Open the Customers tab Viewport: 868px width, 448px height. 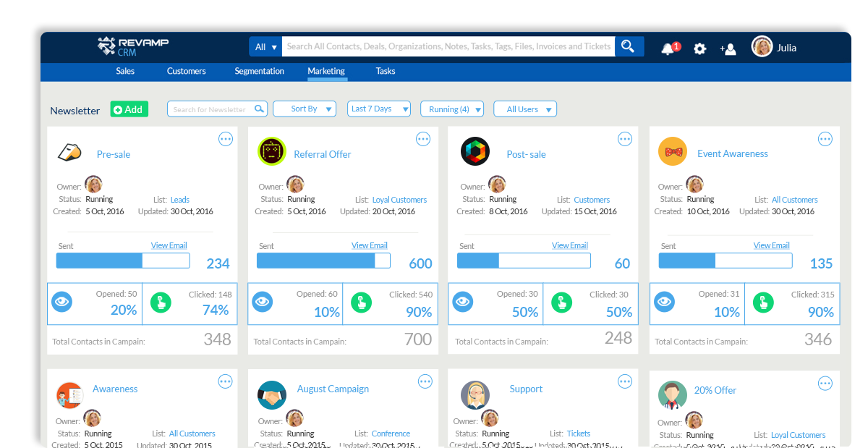point(187,71)
